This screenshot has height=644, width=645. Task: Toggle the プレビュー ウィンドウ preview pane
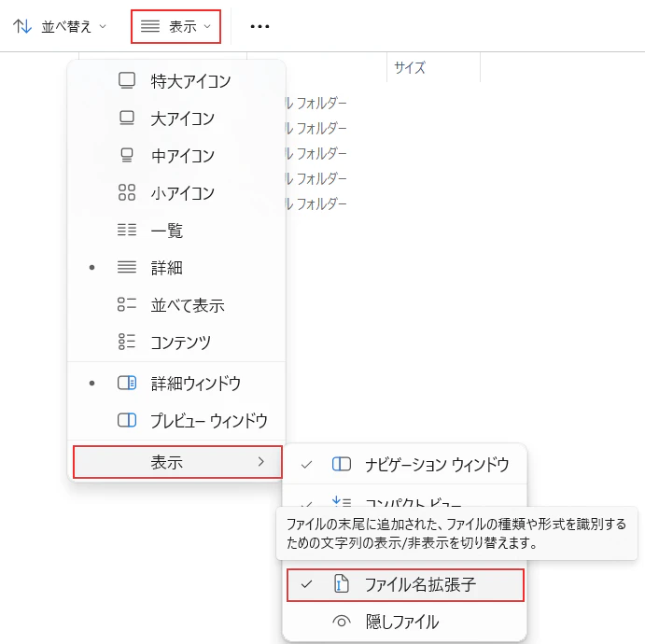[176, 421]
